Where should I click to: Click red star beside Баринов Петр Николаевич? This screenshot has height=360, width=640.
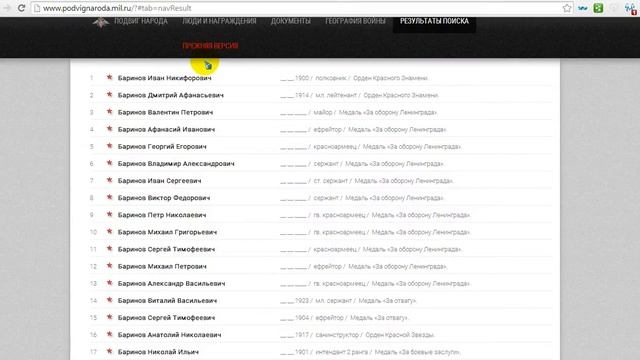[109, 214]
